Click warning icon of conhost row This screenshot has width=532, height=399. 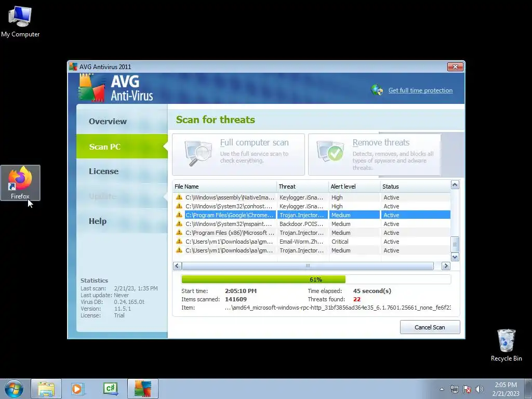(179, 206)
